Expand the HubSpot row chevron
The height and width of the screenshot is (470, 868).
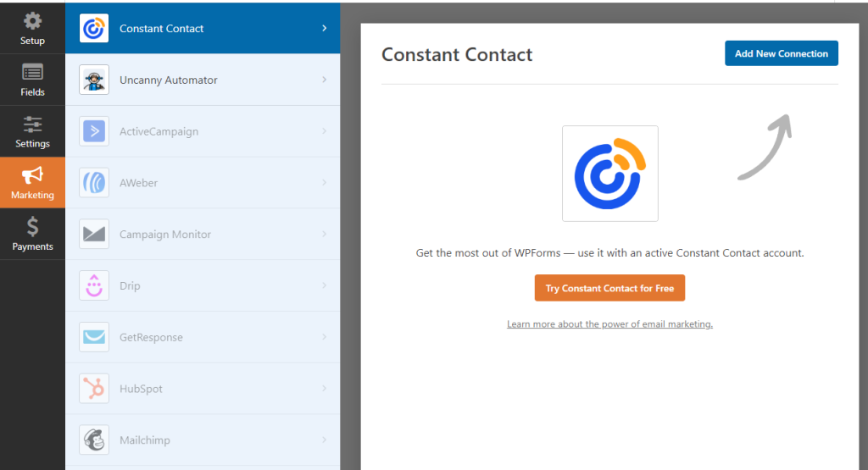click(x=325, y=388)
